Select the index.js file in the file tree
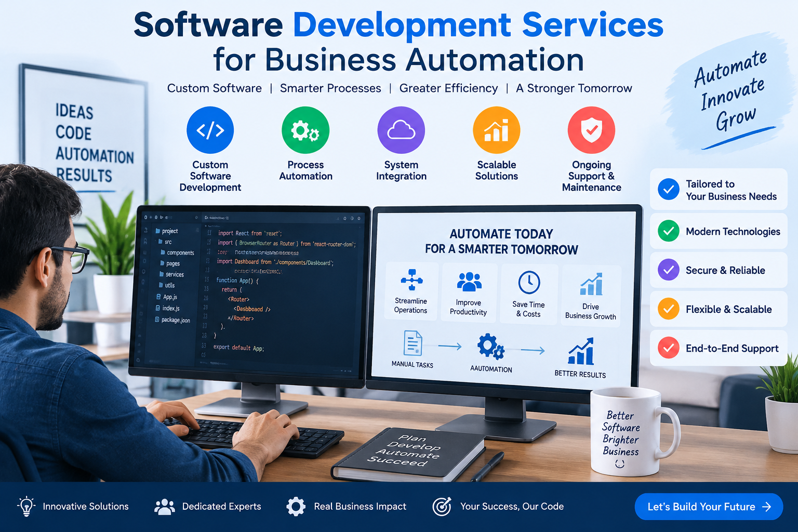Viewport: 798px width, 532px height. tap(167, 308)
